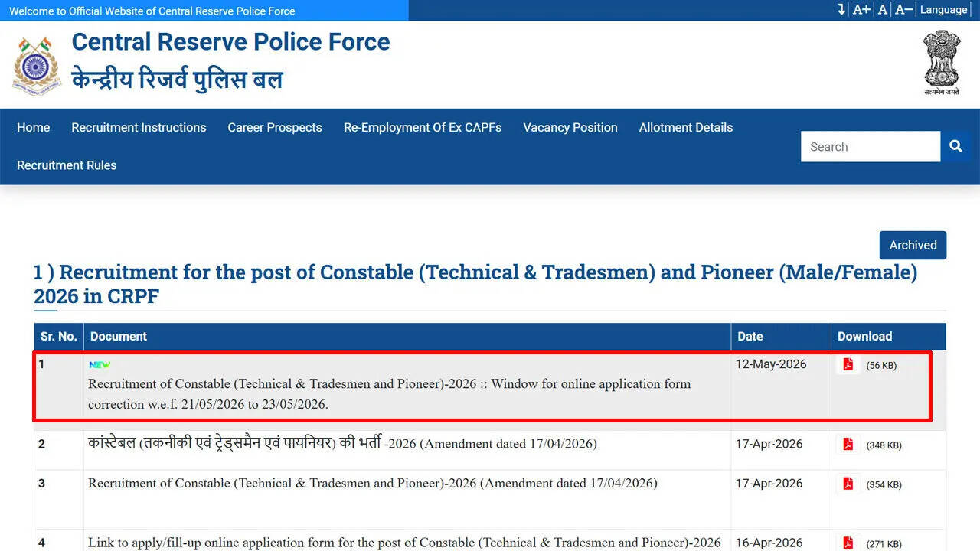
Task: Decrease font size with A−
Action: (903, 10)
